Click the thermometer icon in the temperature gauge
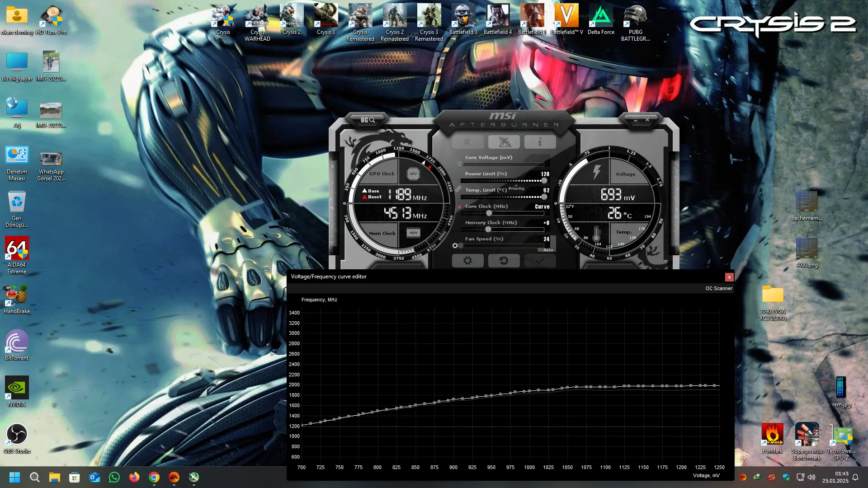The image size is (868, 488). (596, 233)
